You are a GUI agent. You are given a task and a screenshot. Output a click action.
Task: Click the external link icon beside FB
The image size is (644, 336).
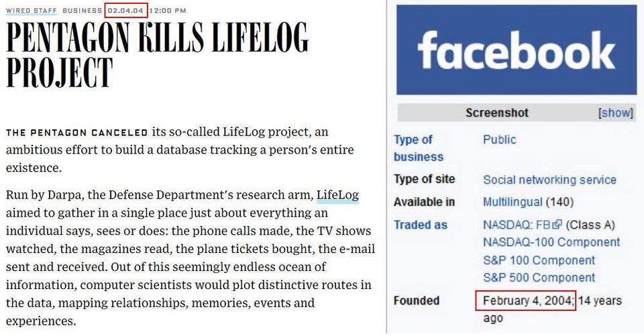[x=557, y=225]
